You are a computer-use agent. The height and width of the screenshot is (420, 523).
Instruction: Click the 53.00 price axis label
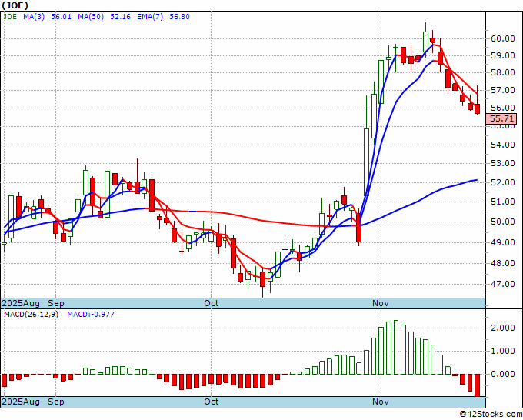click(x=503, y=163)
